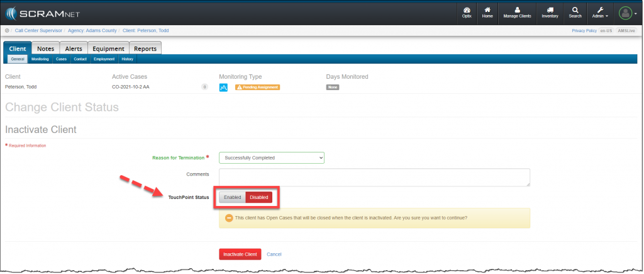Image resolution: width=644 pixels, height=274 pixels.
Task: Switch to the Equipment tab
Action: pyautogui.click(x=108, y=49)
